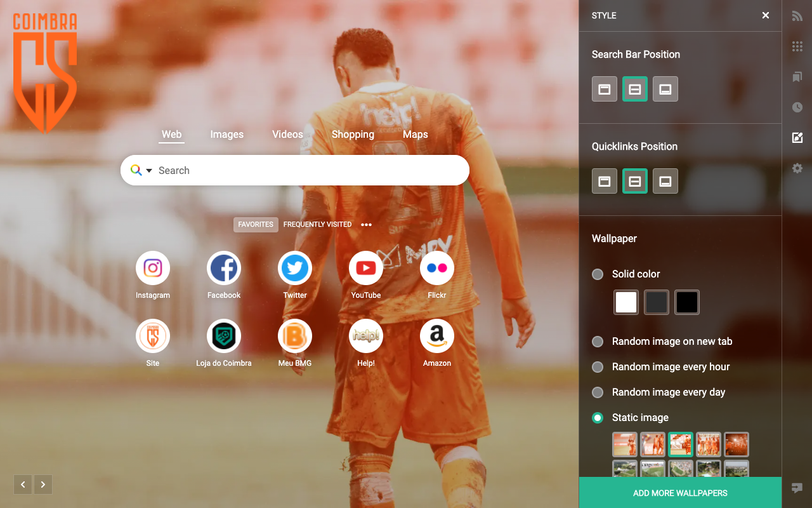812x508 pixels.
Task: Open the Instagram quicklink
Action: [153, 268]
